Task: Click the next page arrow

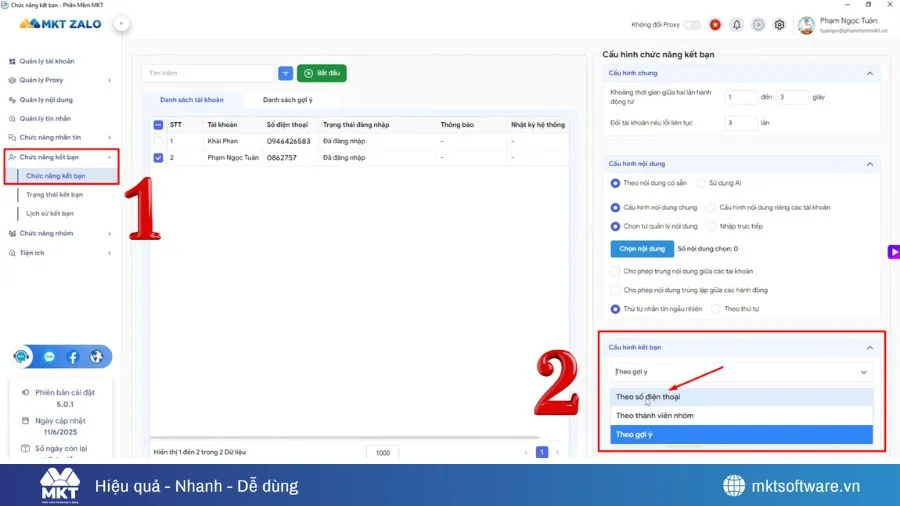Action: (557, 453)
